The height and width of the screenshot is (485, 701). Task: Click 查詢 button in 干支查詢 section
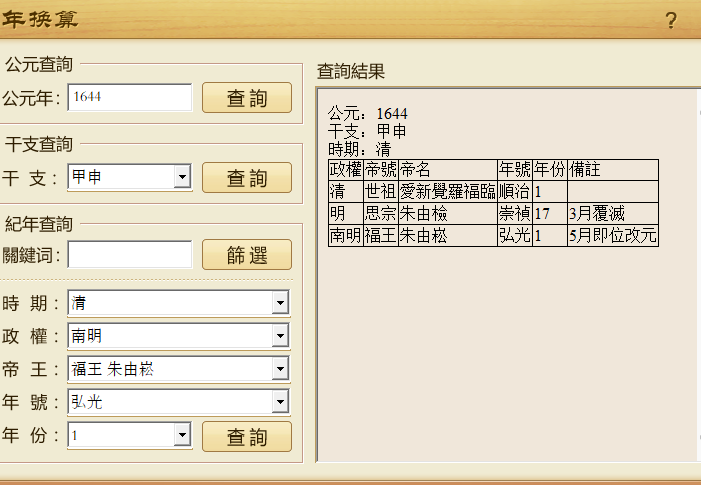point(247,177)
